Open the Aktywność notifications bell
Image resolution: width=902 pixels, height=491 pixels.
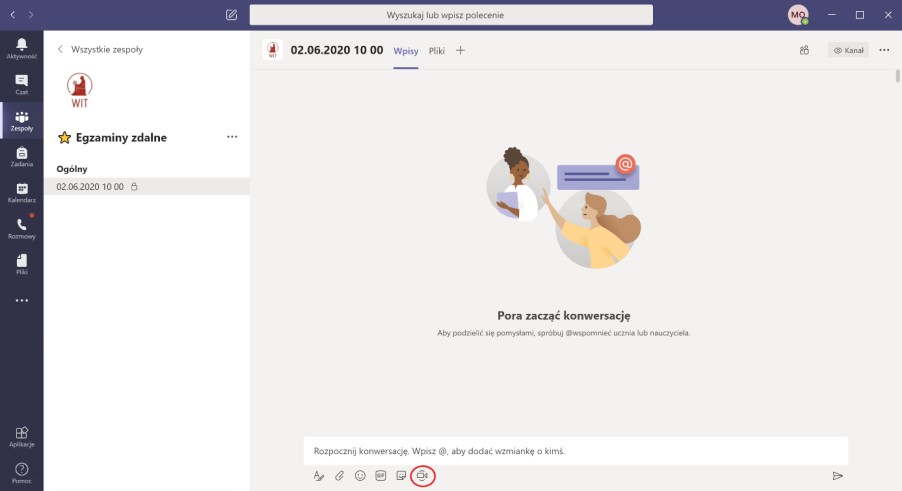coord(22,48)
